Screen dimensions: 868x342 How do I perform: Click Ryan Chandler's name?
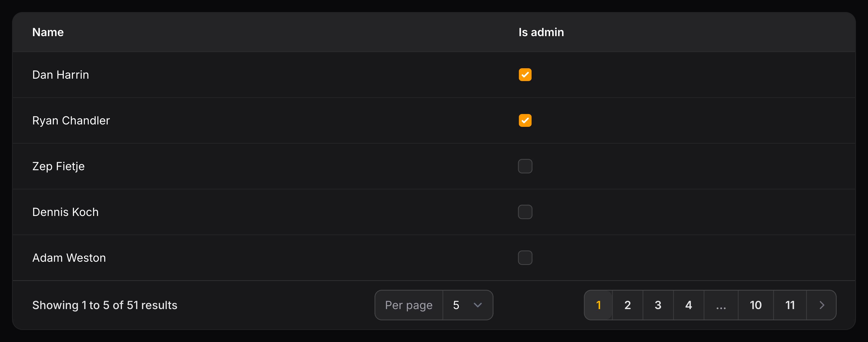(71, 120)
